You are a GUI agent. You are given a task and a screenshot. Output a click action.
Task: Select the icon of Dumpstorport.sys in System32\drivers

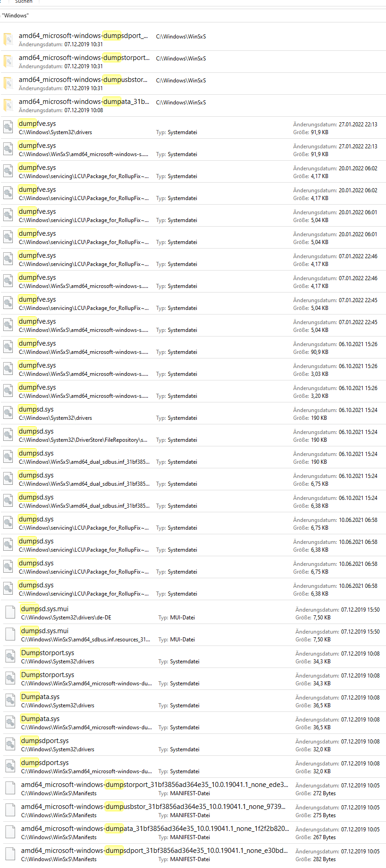coord(11,657)
